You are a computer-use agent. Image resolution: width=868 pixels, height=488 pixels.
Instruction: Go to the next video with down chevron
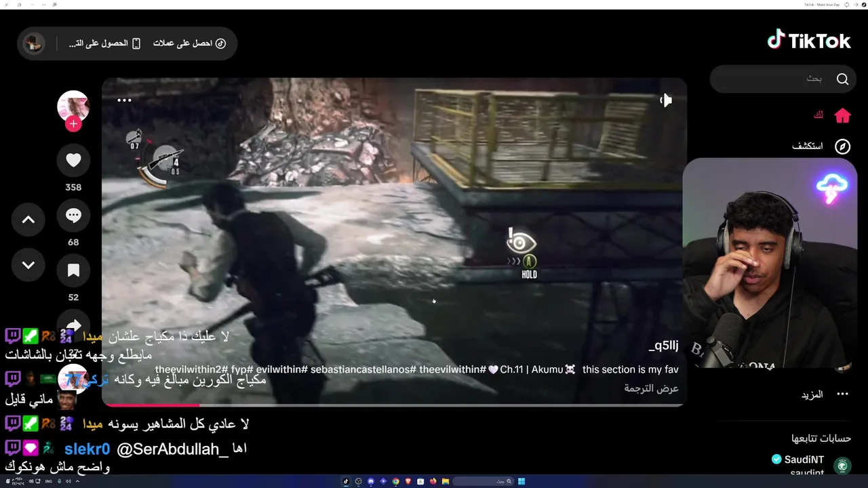pyautogui.click(x=28, y=265)
